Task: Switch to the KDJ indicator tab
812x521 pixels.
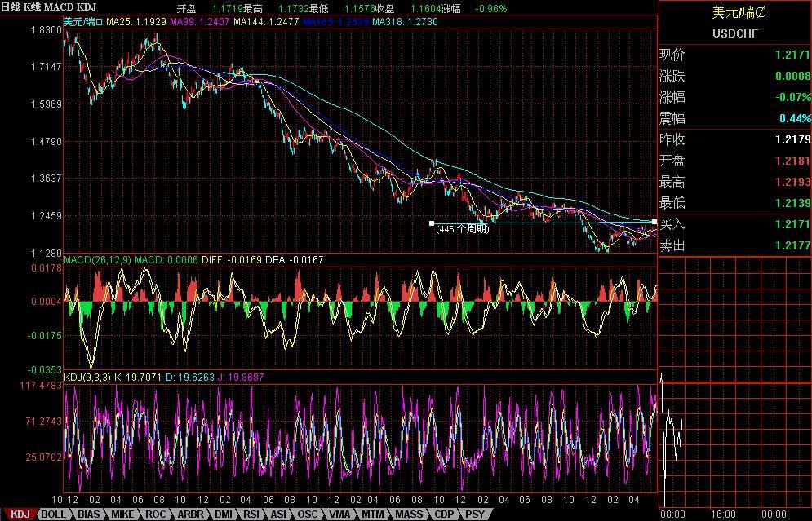Action: [19, 514]
